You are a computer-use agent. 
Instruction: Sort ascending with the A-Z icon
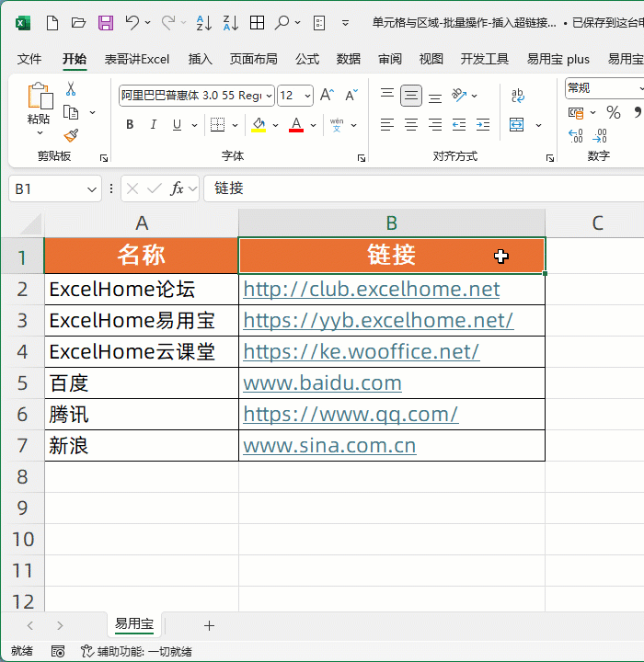click(x=204, y=23)
